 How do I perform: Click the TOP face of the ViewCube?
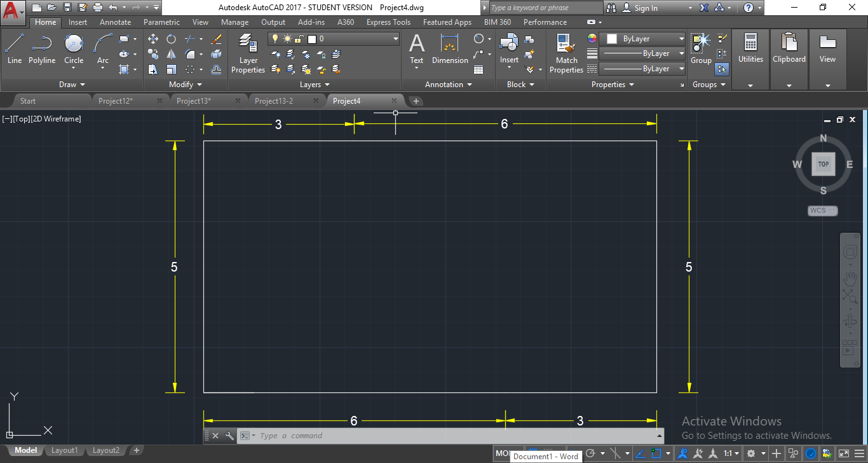tap(823, 164)
